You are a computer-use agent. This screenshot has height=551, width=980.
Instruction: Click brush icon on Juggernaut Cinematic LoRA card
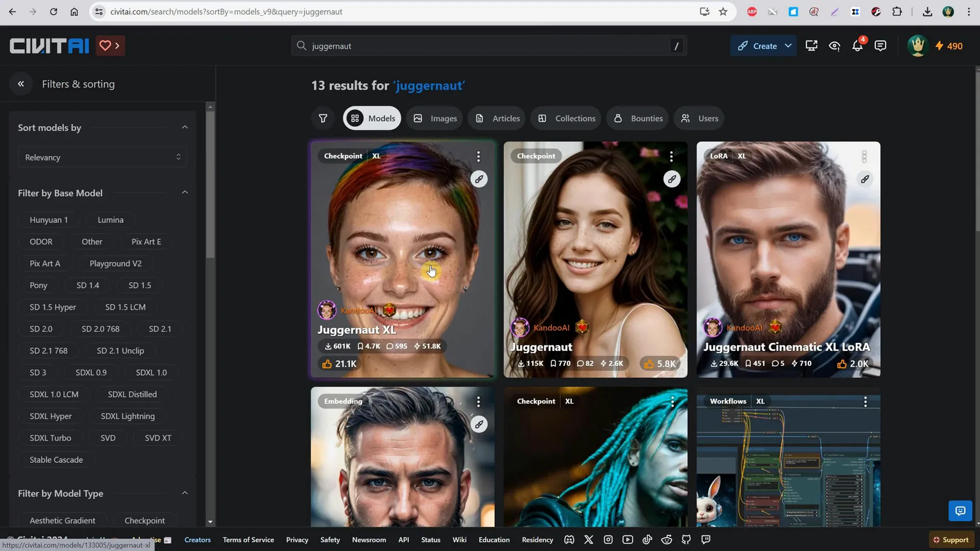pos(865,179)
